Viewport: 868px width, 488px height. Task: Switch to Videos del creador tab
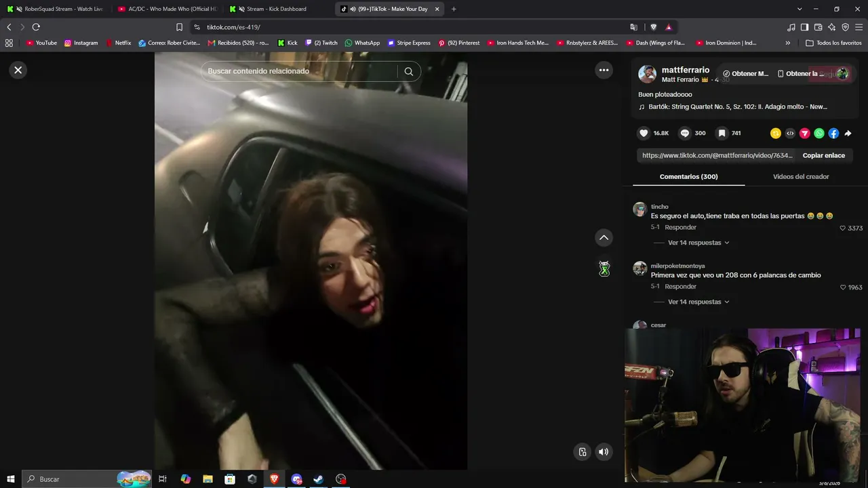[x=801, y=177]
